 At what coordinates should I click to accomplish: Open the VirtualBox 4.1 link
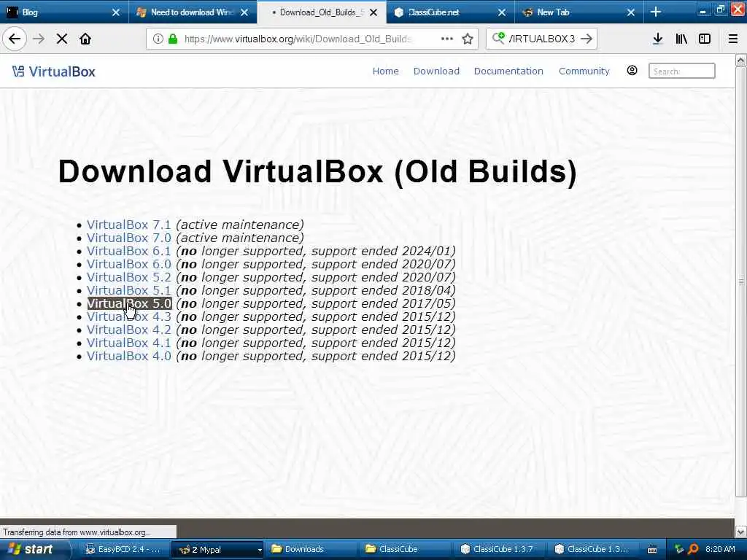[128, 343]
